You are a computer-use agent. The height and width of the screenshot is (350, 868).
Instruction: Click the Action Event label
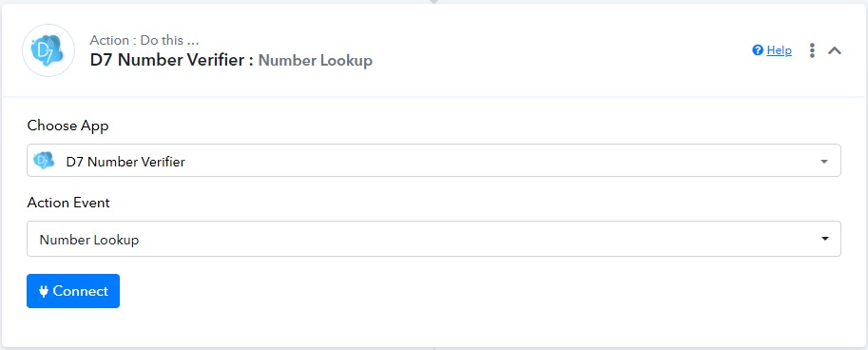pos(68,203)
